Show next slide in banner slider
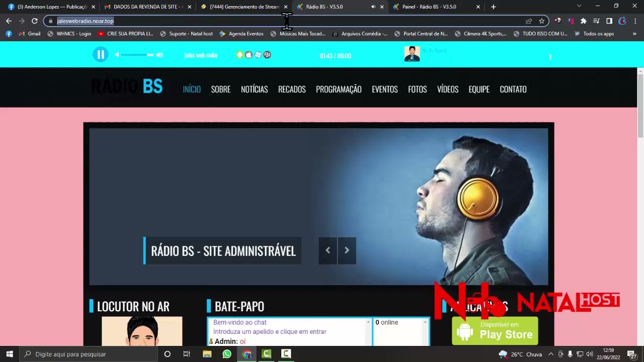The height and width of the screenshot is (362, 644). (x=347, y=250)
